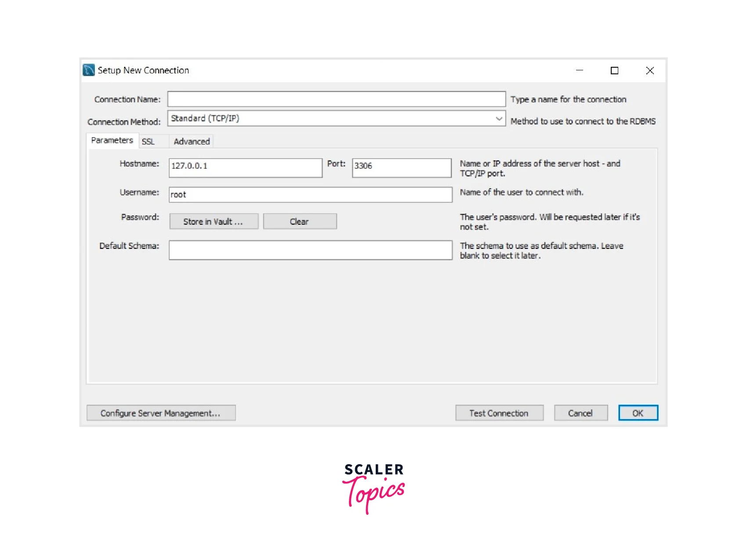This screenshot has width=747, height=560.
Task: Focus the Connection Name text field
Action: (336, 99)
